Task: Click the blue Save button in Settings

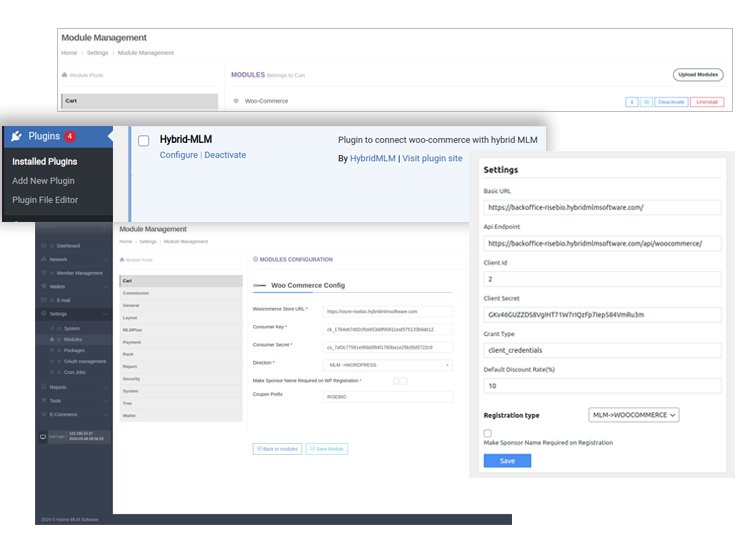Action: tap(507, 461)
